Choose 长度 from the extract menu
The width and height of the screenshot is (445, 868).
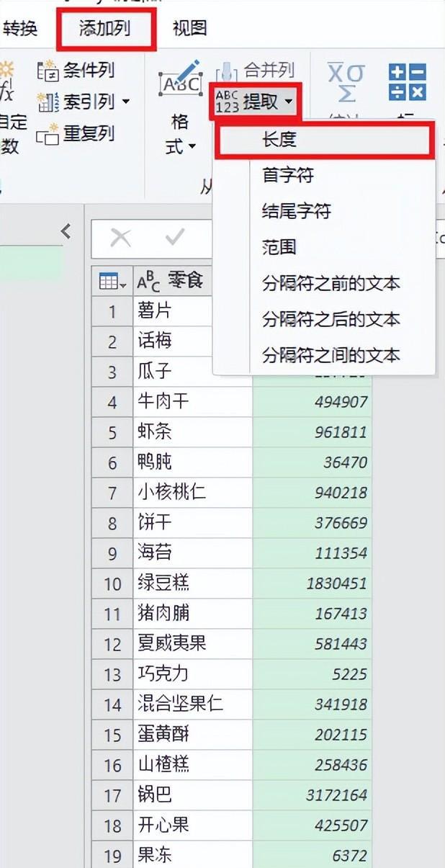tap(325, 140)
